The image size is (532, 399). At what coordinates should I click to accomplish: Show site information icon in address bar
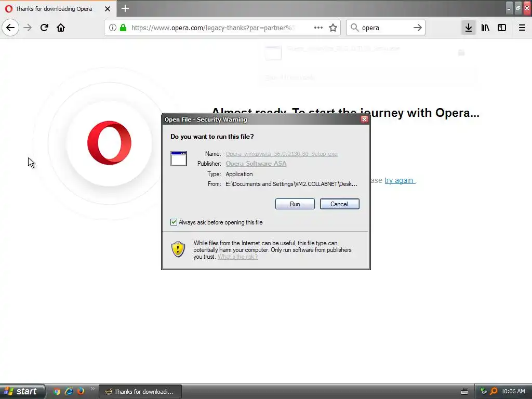113,28
